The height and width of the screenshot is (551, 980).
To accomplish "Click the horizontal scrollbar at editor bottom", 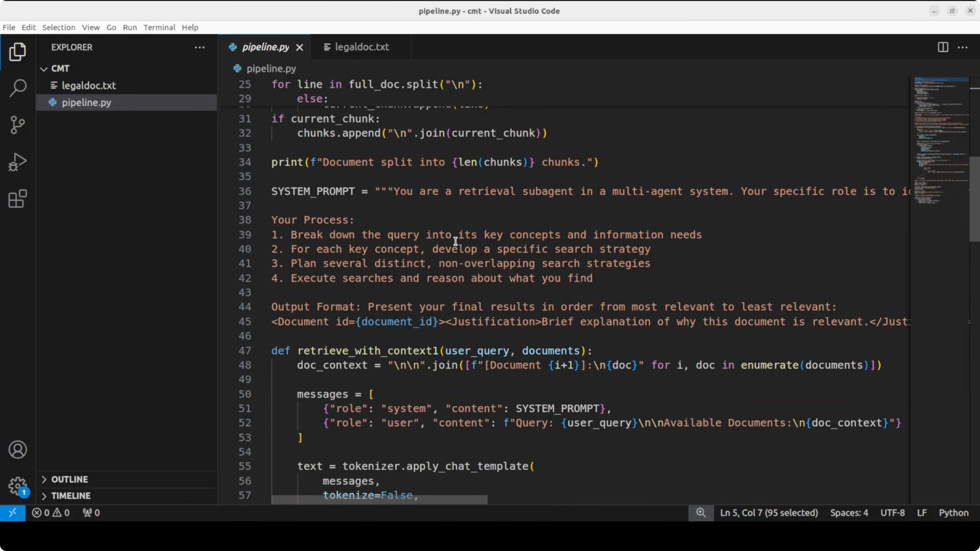I will [x=379, y=500].
